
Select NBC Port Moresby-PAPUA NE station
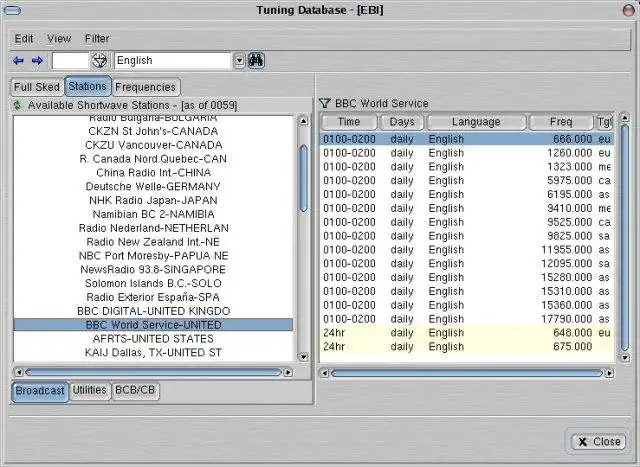click(153, 256)
